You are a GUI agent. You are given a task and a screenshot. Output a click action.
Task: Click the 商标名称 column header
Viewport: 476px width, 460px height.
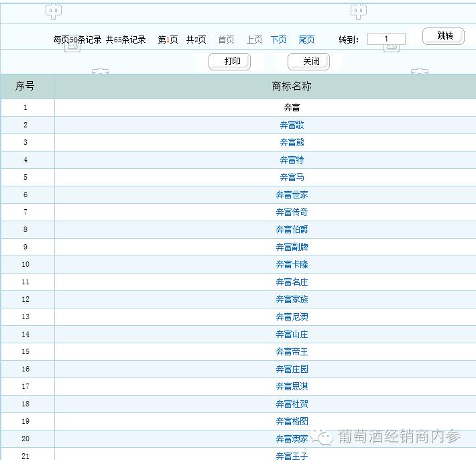pos(292,87)
